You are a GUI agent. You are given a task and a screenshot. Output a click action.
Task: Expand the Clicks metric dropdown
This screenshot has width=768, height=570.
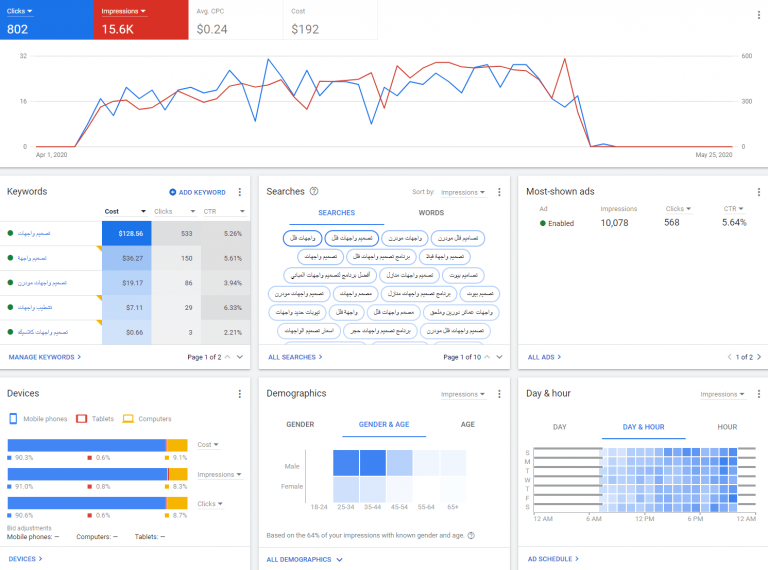pyautogui.click(x=22, y=11)
